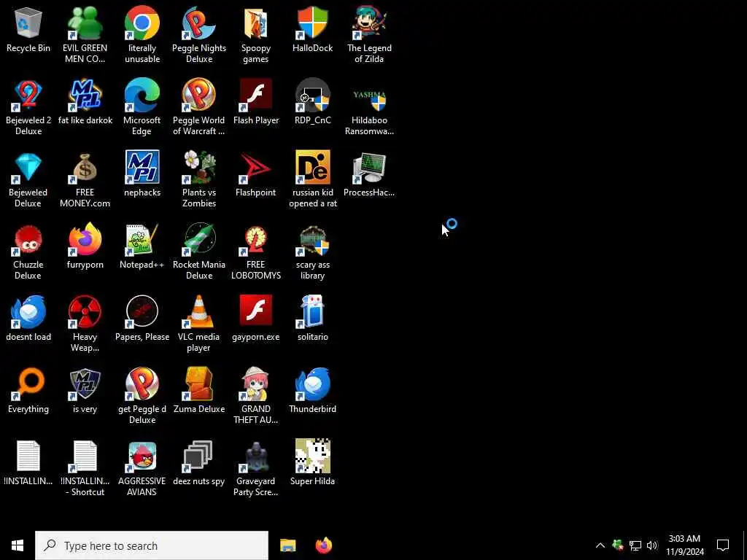Open File Explorer from the taskbar

287,545
